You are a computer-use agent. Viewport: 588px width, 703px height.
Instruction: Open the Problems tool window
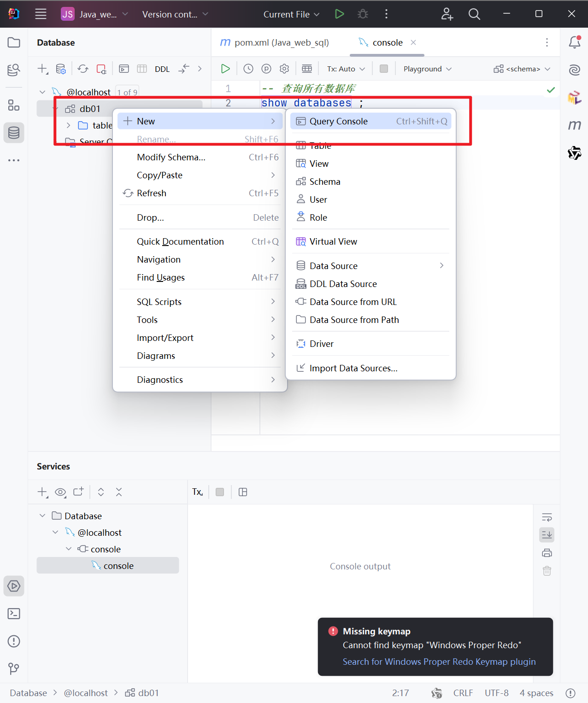[x=14, y=641]
